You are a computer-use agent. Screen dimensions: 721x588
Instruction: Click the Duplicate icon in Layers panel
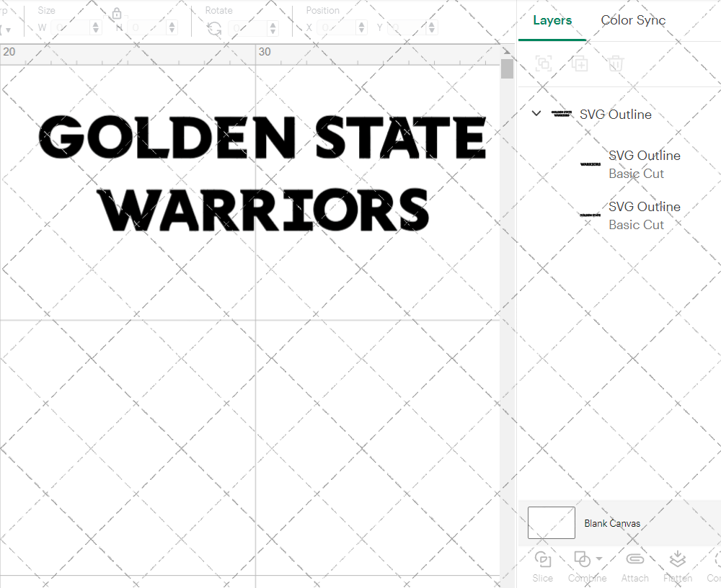point(580,63)
